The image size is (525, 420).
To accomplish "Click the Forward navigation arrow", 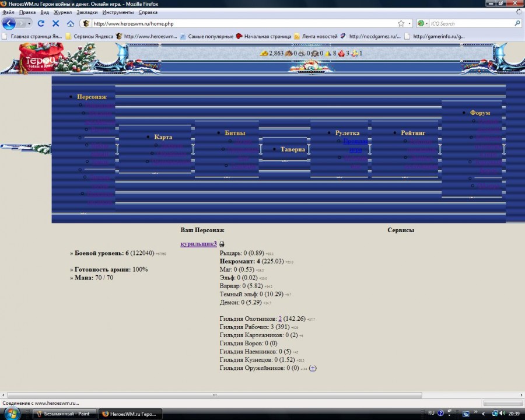I will click(x=21, y=23).
